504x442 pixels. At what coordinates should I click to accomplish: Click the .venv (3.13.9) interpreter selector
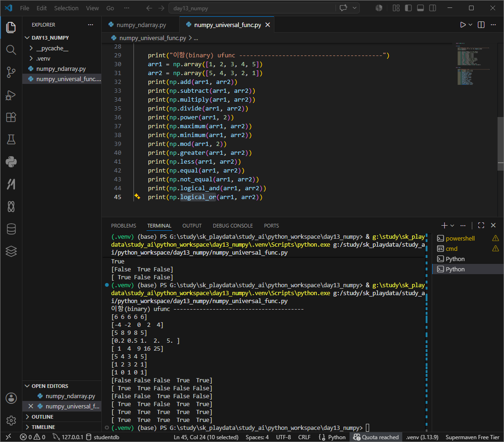[x=422, y=437]
